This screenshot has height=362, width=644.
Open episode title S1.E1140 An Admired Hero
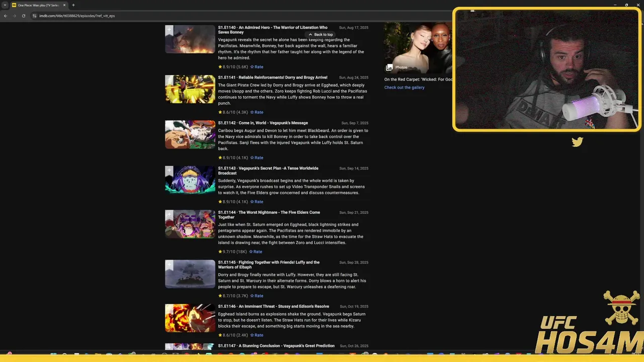[x=273, y=30]
